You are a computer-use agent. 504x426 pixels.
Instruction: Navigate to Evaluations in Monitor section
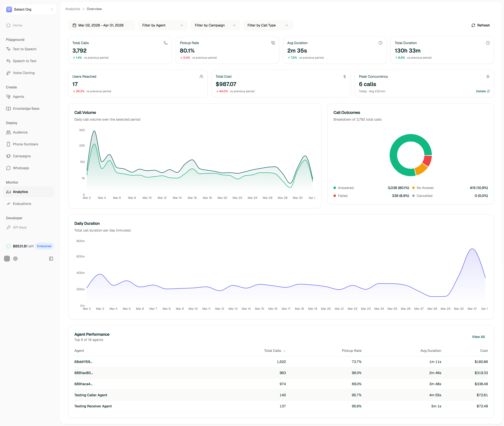(x=22, y=204)
